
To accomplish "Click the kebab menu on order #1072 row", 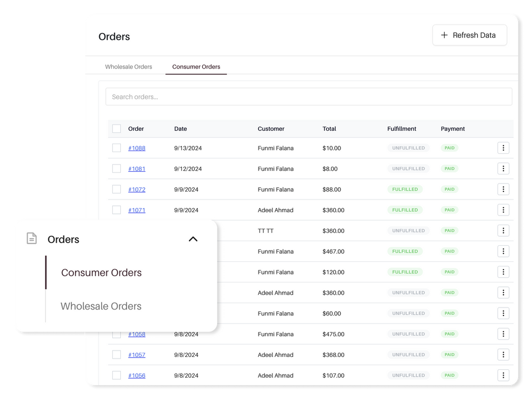I will 503,189.
